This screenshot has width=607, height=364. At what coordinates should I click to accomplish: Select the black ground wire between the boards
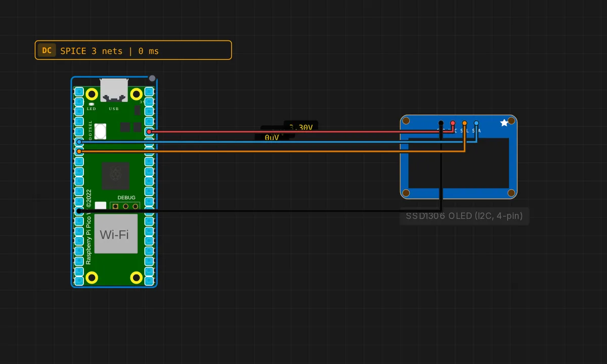pyautogui.click(x=260, y=211)
